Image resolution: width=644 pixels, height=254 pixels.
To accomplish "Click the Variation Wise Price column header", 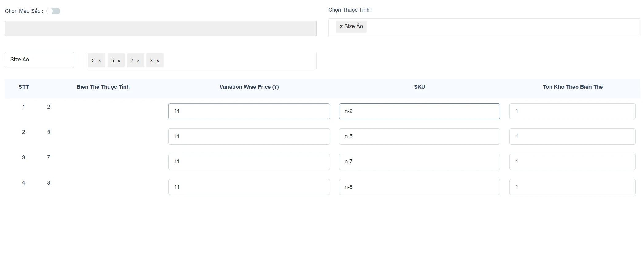I will coord(249,87).
